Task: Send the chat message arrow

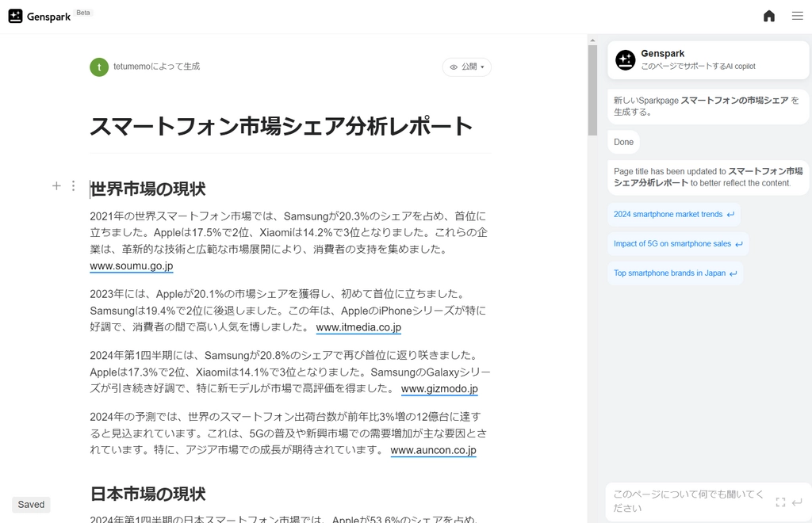Action: [x=798, y=502]
